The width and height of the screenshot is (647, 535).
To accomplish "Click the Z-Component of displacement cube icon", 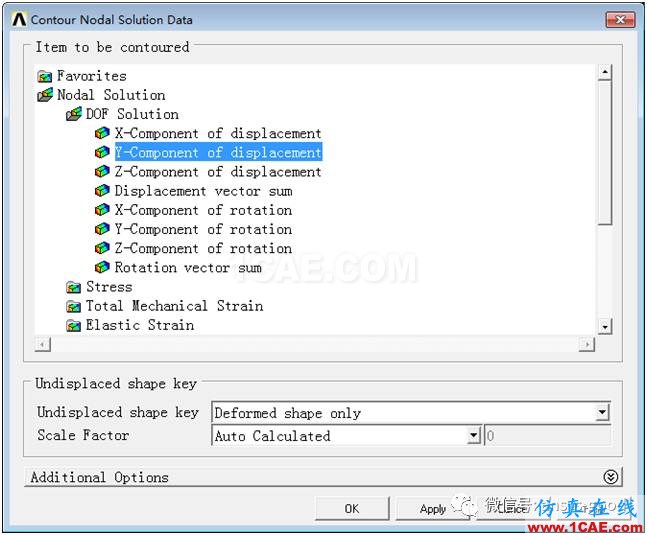I will pyautogui.click(x=102, y=172).
